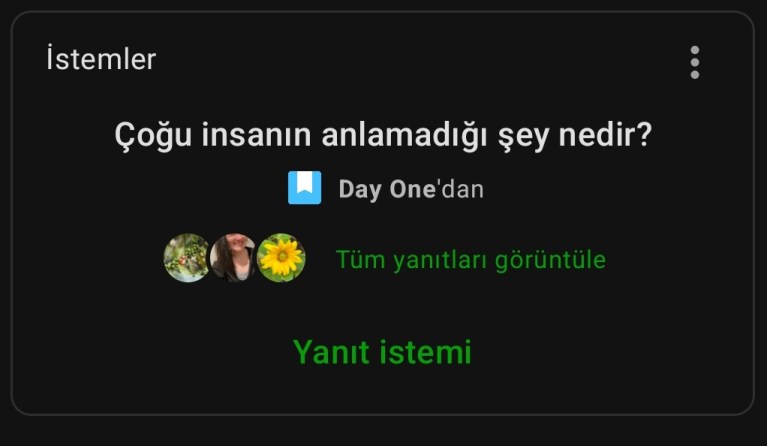The width and height of the screenshot is (767, 446).
Task: Select the sunflower profile avatar
Action: point(281,258)
